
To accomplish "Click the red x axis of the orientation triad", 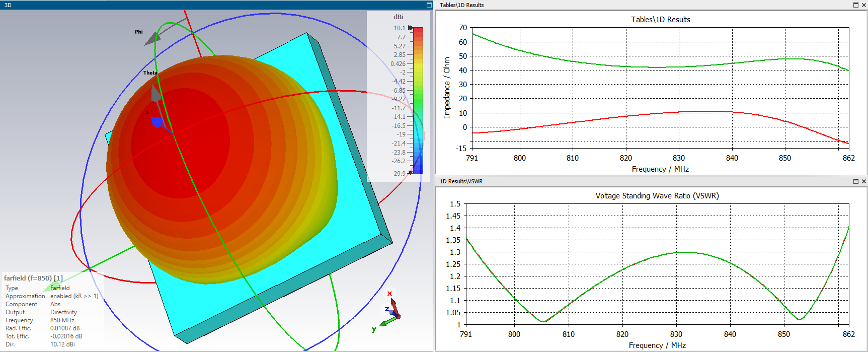I will click(393, 306).
